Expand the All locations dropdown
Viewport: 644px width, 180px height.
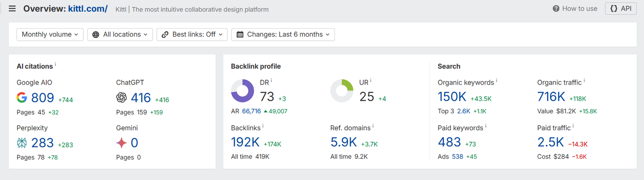click(x=120, y=35)
